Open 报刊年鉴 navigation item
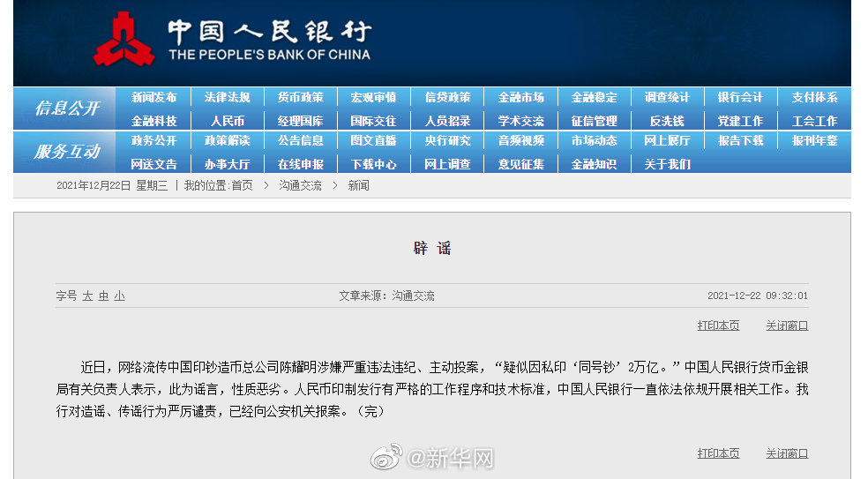868x479 pixels. coord(814,140)
